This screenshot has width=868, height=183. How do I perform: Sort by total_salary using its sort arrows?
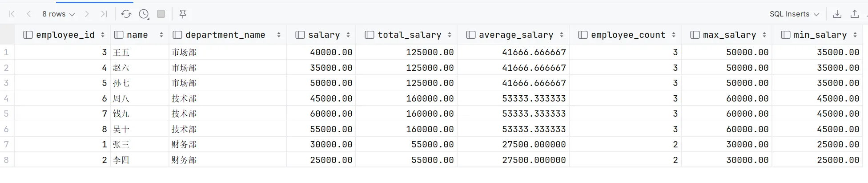click(450, 35)
